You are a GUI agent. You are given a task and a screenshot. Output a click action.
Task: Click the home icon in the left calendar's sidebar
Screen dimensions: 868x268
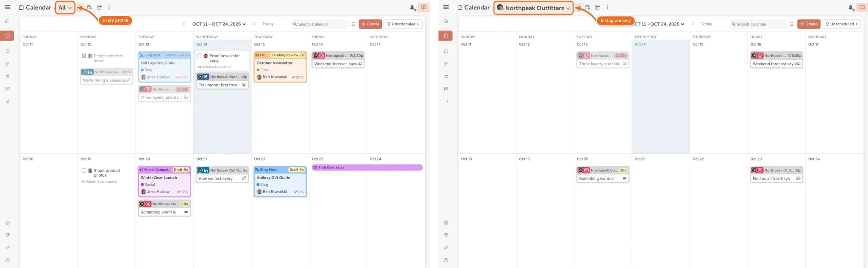click(x=7, y=21)
